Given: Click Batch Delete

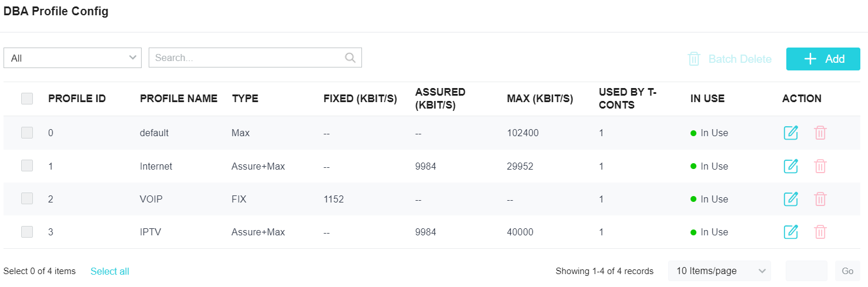Looking at the screenshot, I should (729, 59).
